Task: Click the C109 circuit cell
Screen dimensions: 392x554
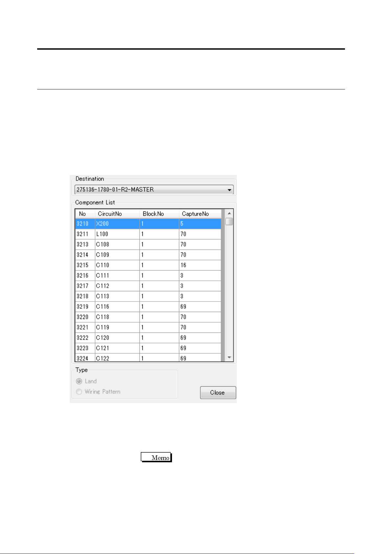Action: pyautogui.click(x=117, y=255)
